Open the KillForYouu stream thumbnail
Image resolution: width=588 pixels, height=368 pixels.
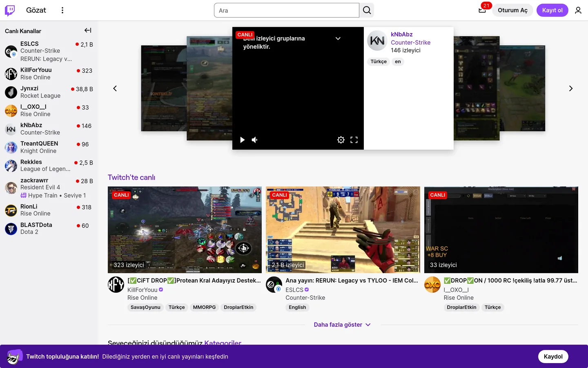point(185,230)
